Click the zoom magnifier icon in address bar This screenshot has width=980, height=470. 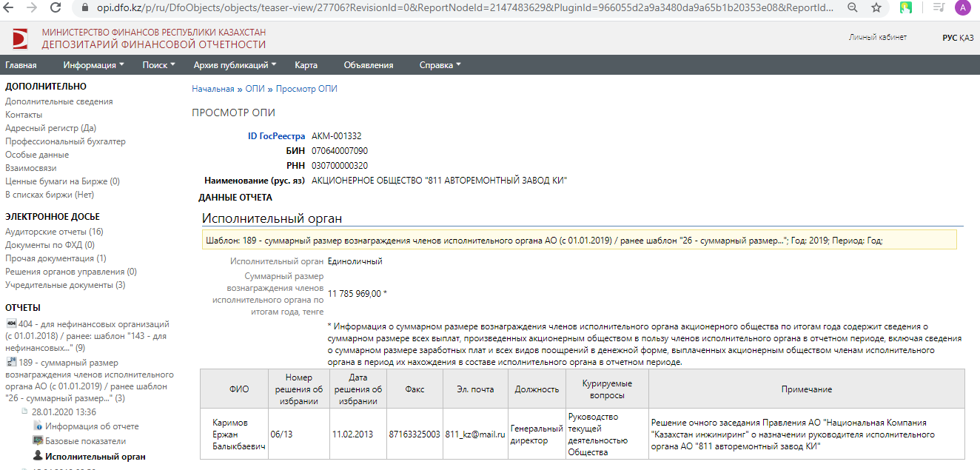(x=853, y=7)
